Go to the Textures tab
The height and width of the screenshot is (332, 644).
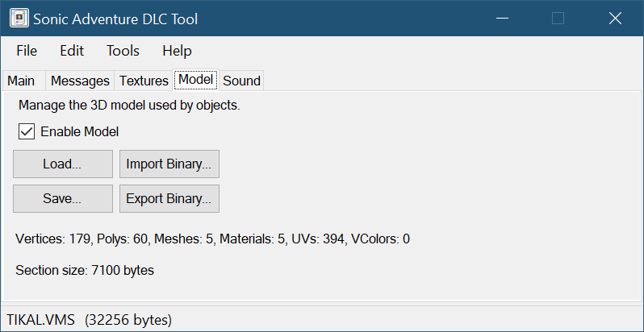pos(144,81)
